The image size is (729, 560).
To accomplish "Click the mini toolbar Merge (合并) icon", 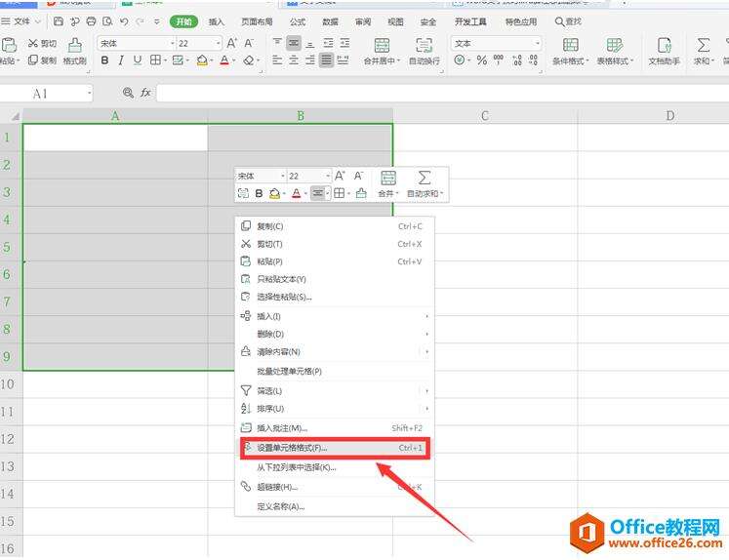I will (388, 178).
